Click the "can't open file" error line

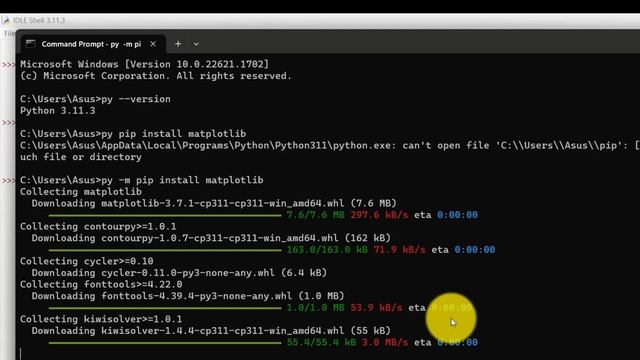pyautogui.click(x=330, y=145)
